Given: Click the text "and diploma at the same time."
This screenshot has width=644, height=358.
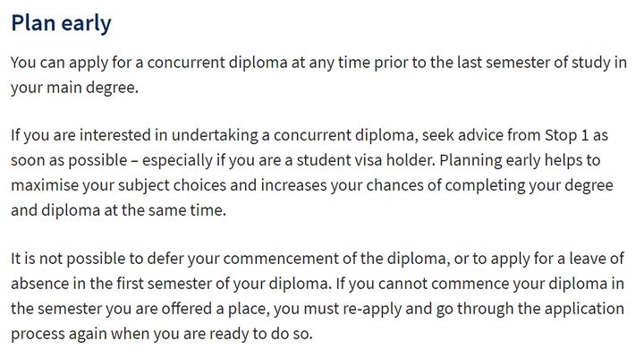Looking at the screenshot, I should 119,210.
